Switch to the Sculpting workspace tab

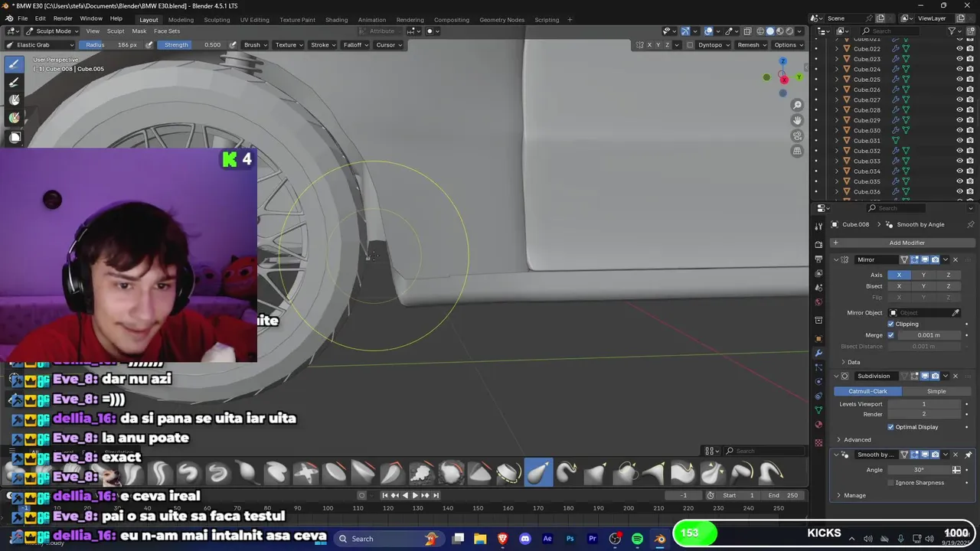[217, 19]
